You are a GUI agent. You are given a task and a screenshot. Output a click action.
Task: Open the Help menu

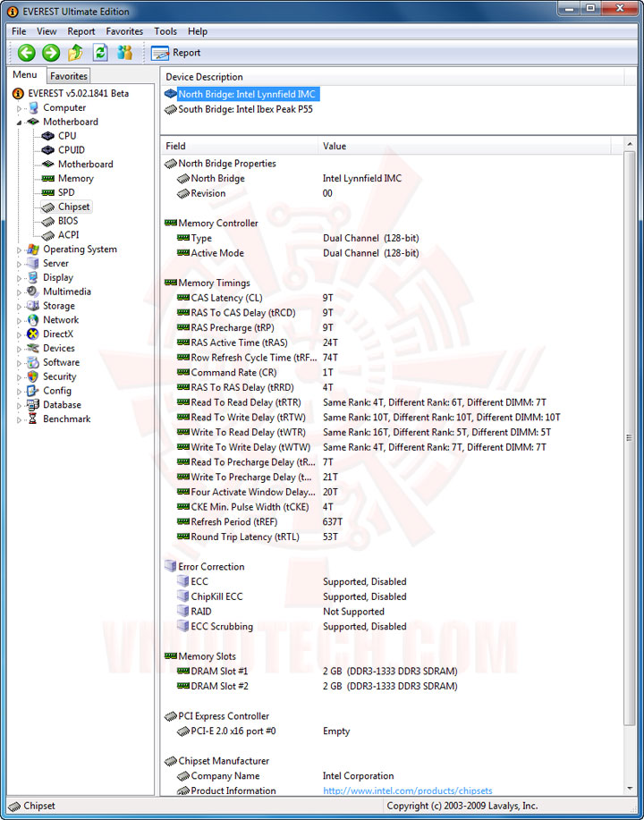pyautogui.click(x=198, y=31)
